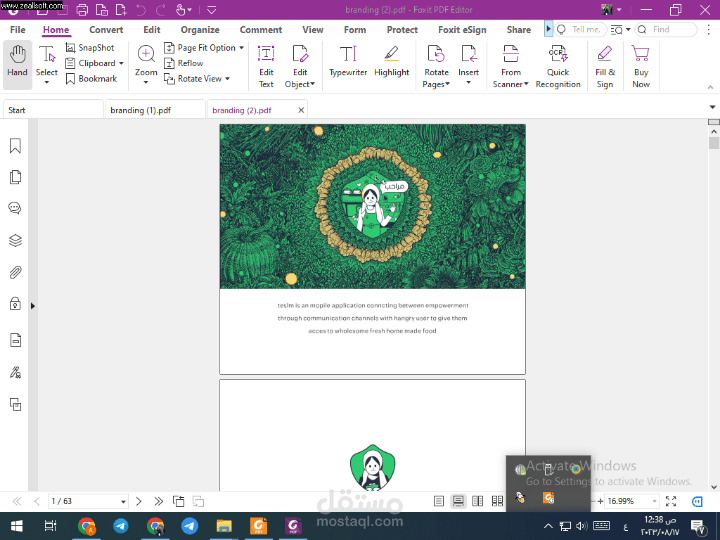Open the Start tab
Image resolution: width=720 pixels, height=540 pixels.
(x=53, y=110)
